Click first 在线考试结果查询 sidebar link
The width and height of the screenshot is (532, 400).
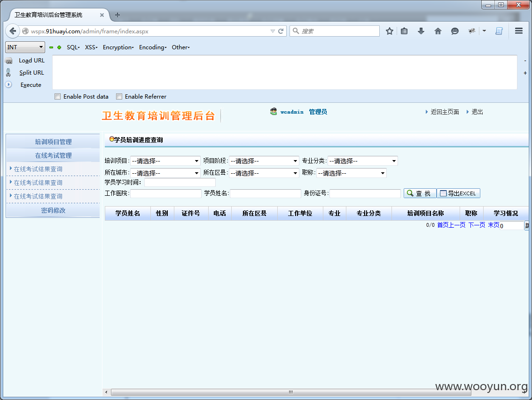[x=38, y=169]
